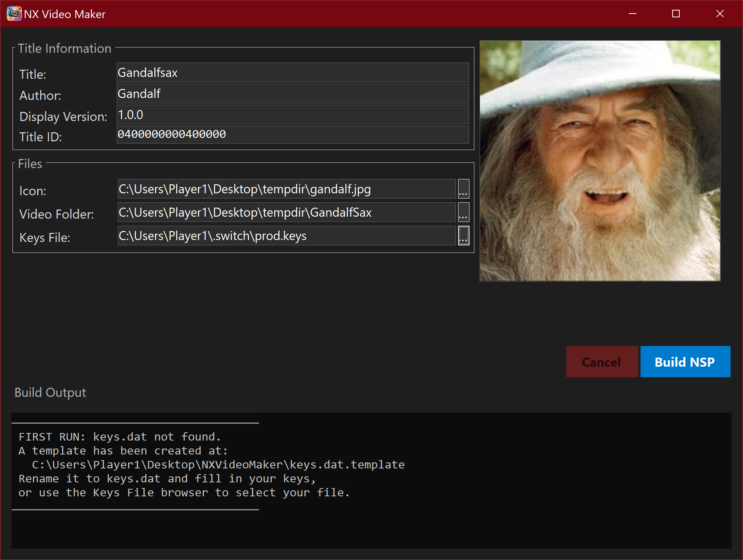This screenshot has width=743, height=560.
Task: Focus the Title ID field
Action: (x=293, y=135)
